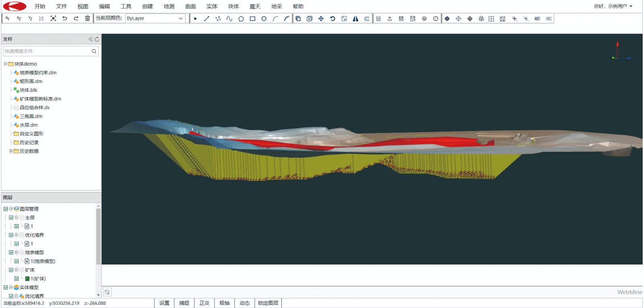Click the 锁定图层 button
The width and height of the screenshot is (644, 308).
(268, 303)
